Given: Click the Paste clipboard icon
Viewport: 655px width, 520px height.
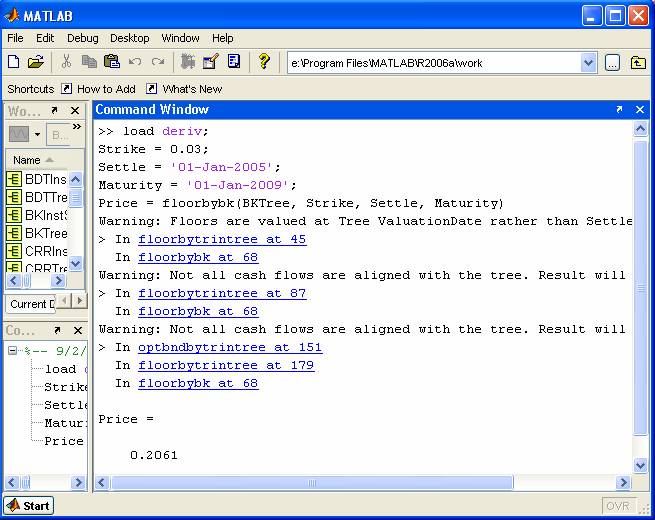Looking at the screenshot, I should click(112, 62).
